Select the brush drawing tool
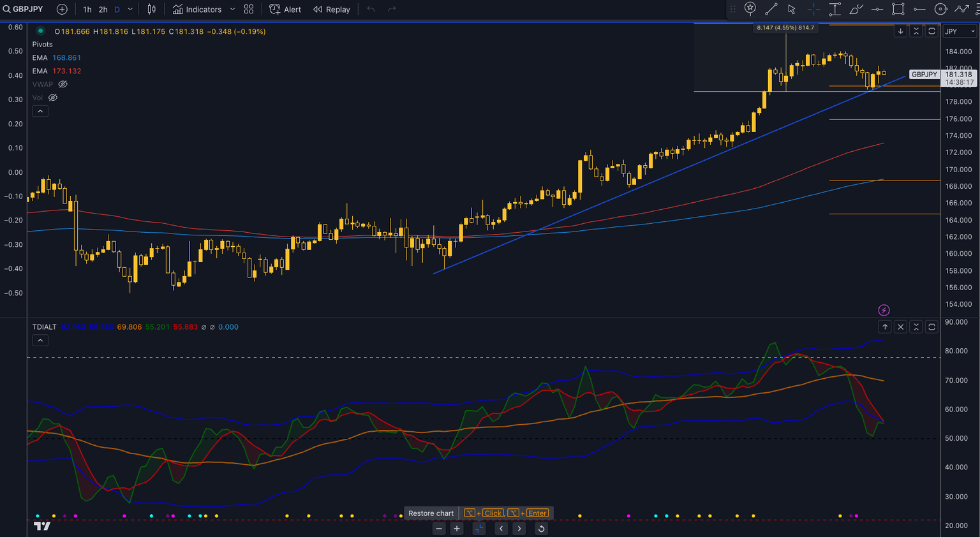The width and height of the screenshot is (980, 537). click(x=856, y=9)
